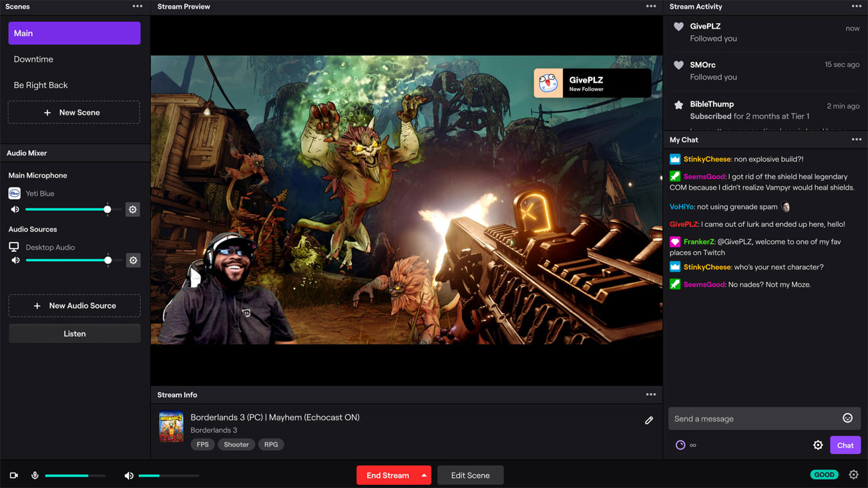Open app settings gear in bottom-right corner
Screen dimensions: 868x488
853,475
